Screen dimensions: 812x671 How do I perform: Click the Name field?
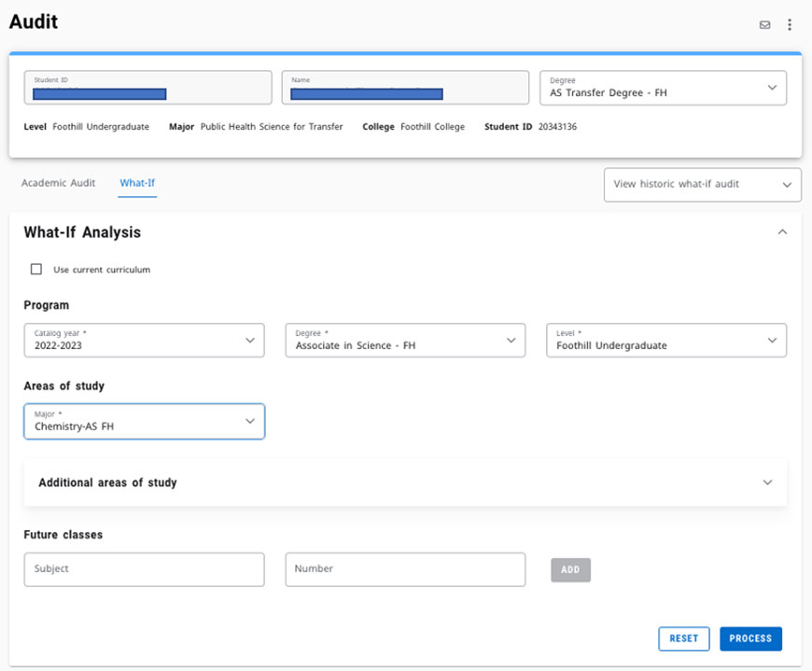pos(405,88)
